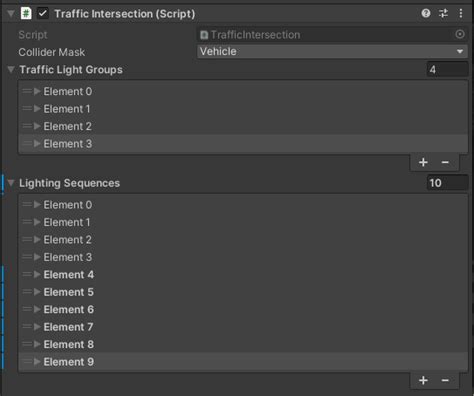Remove element from Traffic Light Groups list

point(445,162)
